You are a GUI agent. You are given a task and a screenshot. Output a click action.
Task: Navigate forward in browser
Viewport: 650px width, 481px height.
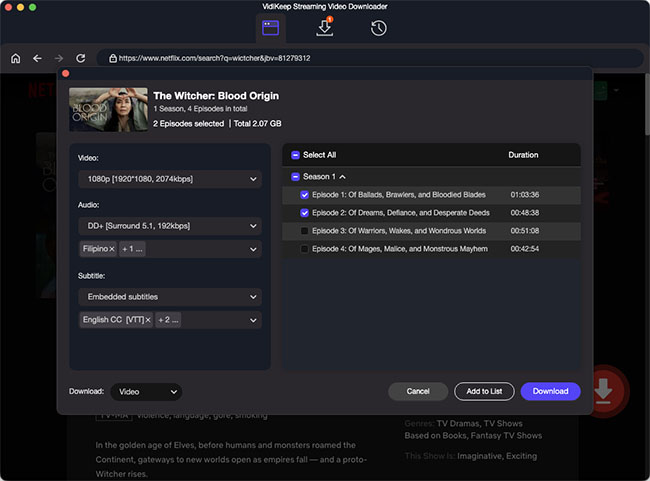59,58
